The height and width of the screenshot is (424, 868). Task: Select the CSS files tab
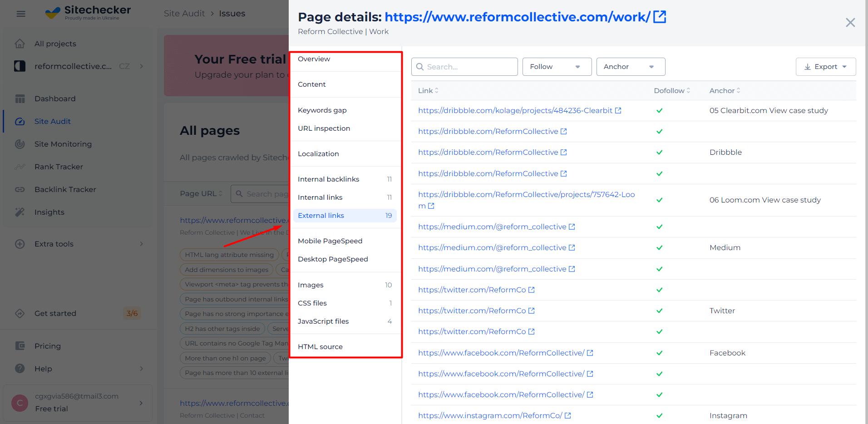coord(345,303)
